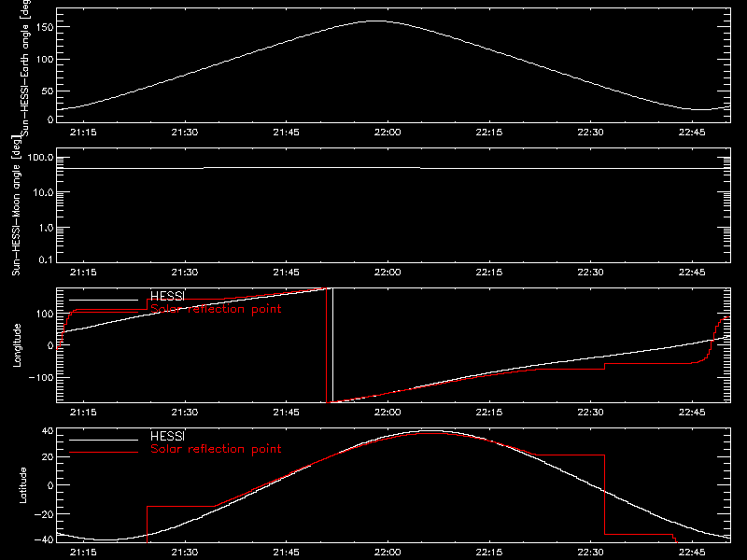This screenshot has height=560, width=747.
Task: Select 21:30 time label under Latitude plot
Action: click(185, 553)
